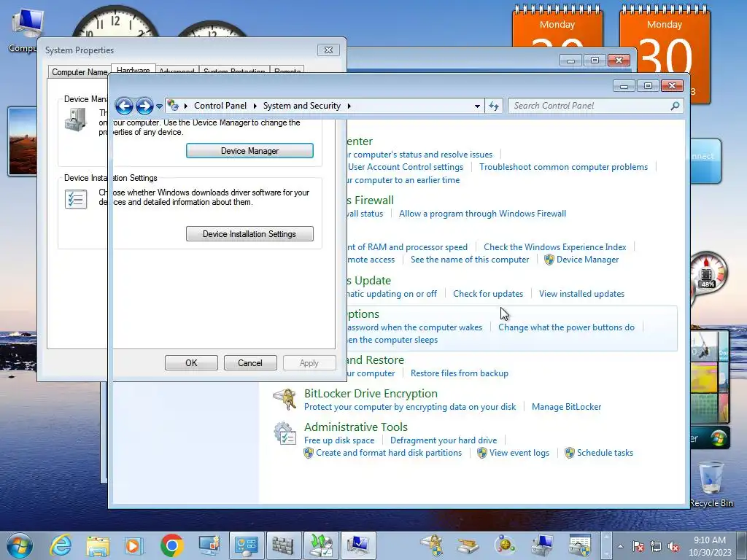Open the Recycle Bin desktop icon
Image resolution: width=747 pixels, height=560 pixels.
pyautogui.click(x=711, y=484)
